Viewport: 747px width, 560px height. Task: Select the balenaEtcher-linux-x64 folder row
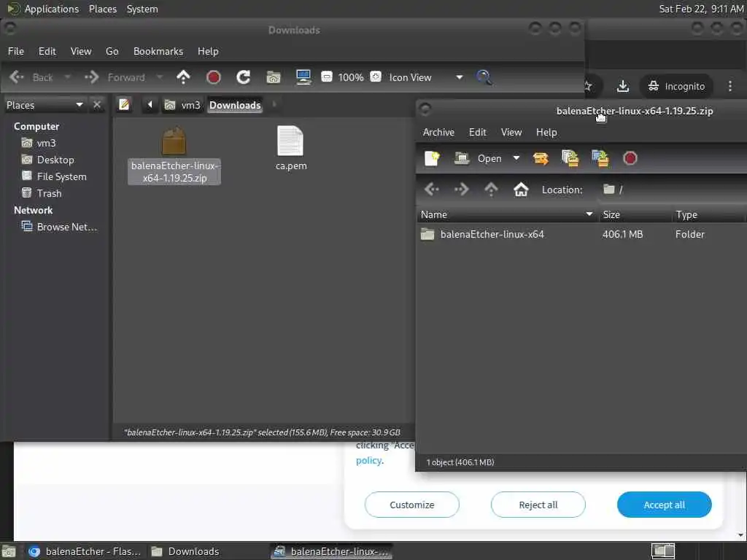click(581, 234)
